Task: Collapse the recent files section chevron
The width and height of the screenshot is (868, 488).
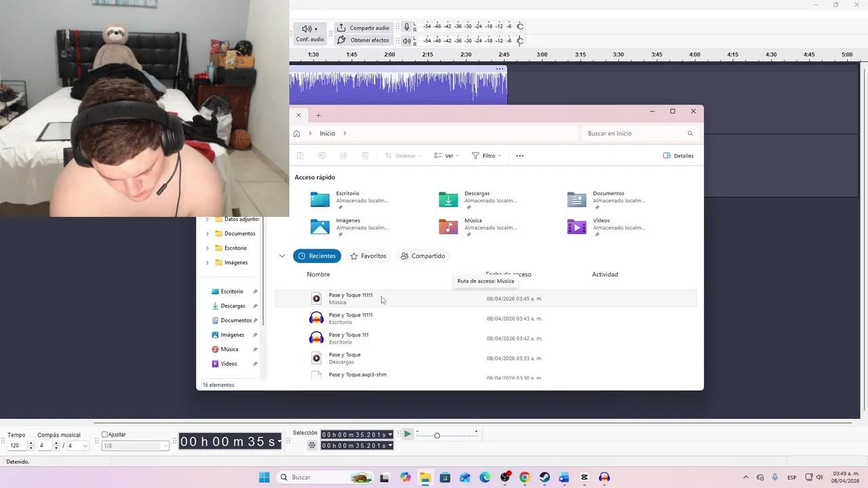Action: point(282,256)
